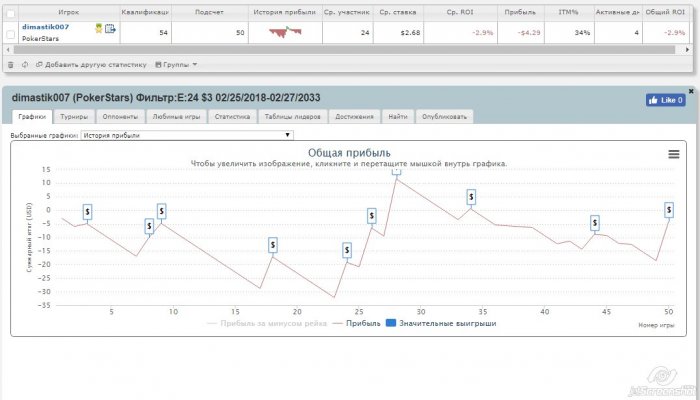
Task: Switch to the 'Графики' tab
Action: pos(32,117)
